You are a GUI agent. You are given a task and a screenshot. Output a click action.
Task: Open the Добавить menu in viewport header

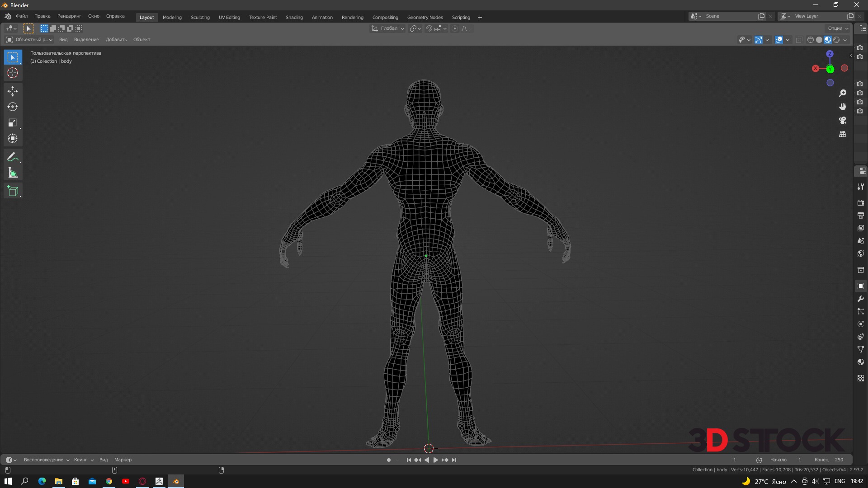116,40
